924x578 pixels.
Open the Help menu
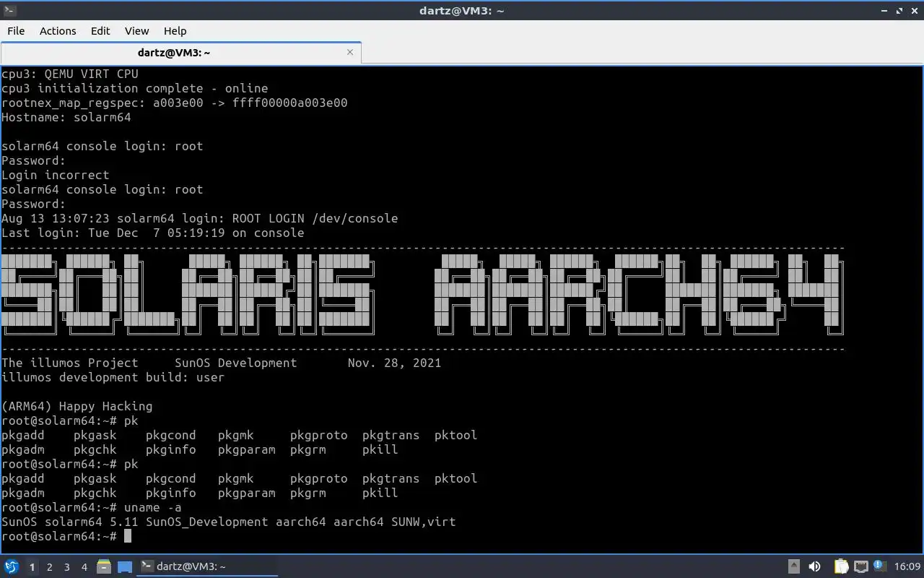coord(175,30)
